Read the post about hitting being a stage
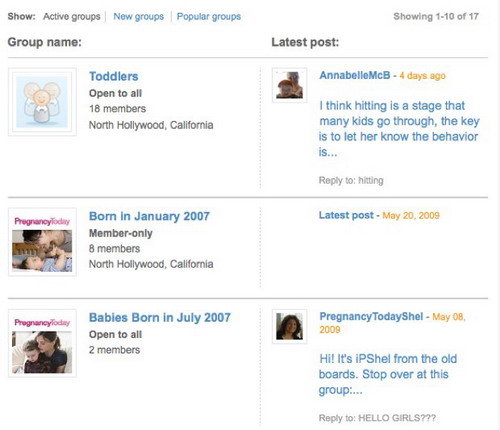The width and height of the screenshot is (500, 430). pyautogui.click(x=399, y=129)
